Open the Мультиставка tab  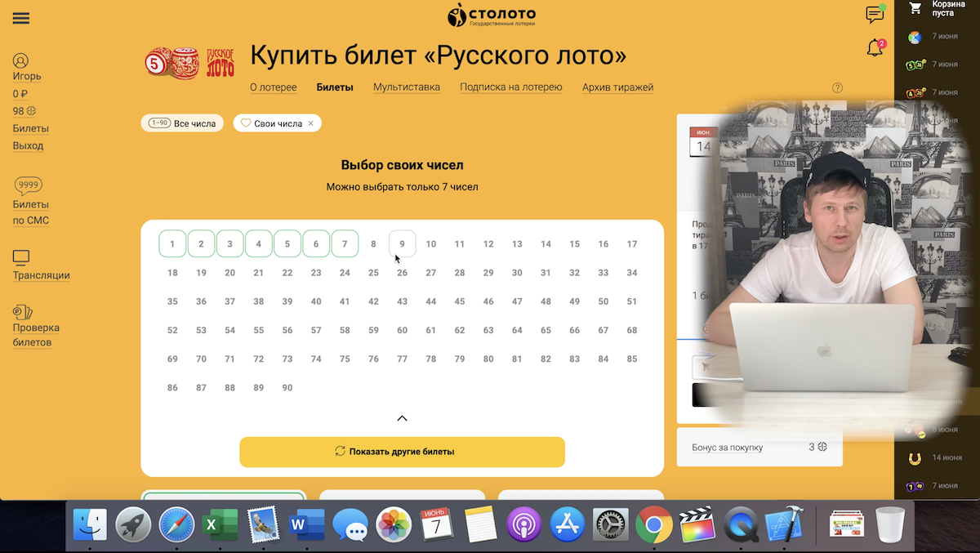pyautogui.click(x=407, y=87)
